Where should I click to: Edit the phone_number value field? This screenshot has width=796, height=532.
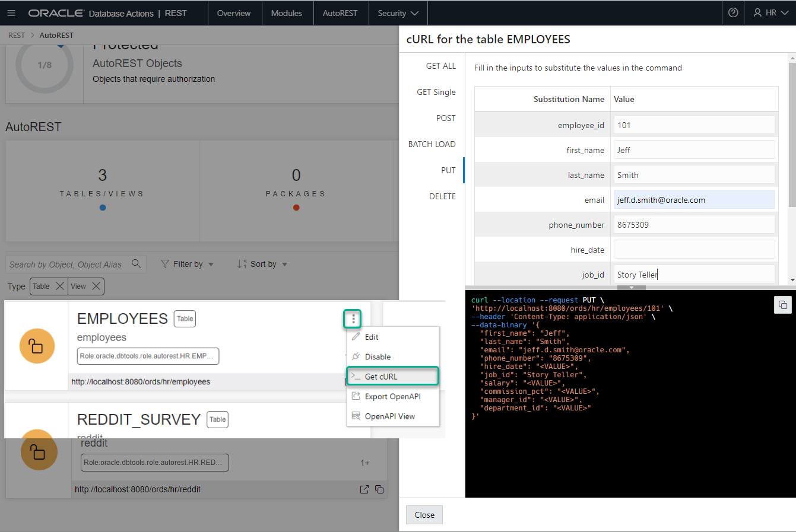click(694, 225)
